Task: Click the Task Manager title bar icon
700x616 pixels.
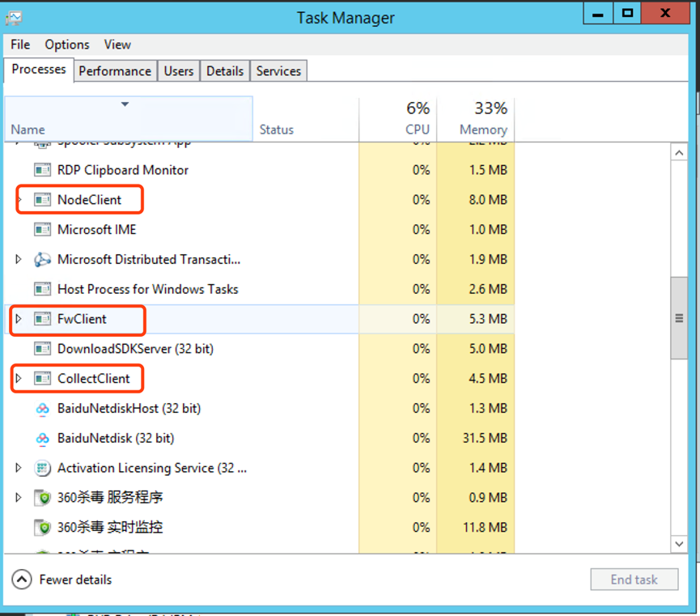Action: pyautogui.click(x=14, y=17)
